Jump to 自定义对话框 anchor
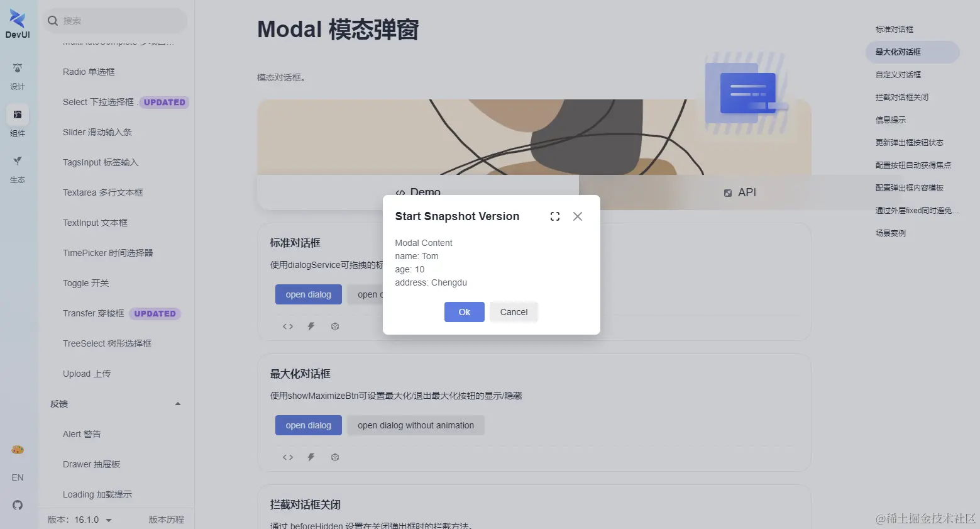The image size is (980, 529). pyautogui.click(x=898, y=75)
